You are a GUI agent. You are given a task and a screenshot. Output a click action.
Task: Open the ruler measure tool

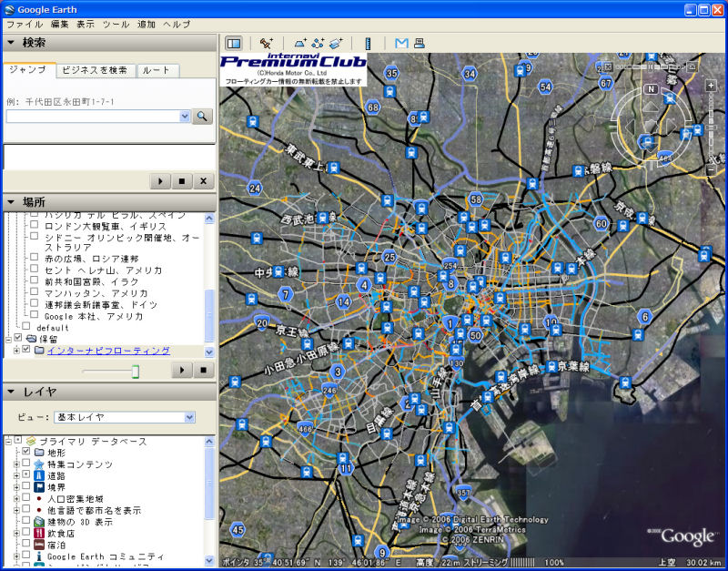[x=369, y=43]
